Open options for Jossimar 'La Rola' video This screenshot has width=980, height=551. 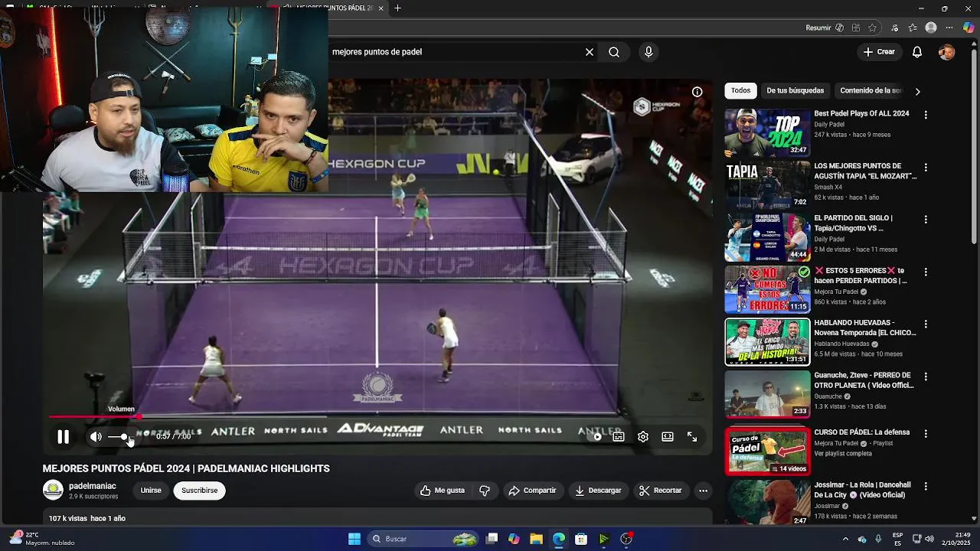[x=926, y=486]
